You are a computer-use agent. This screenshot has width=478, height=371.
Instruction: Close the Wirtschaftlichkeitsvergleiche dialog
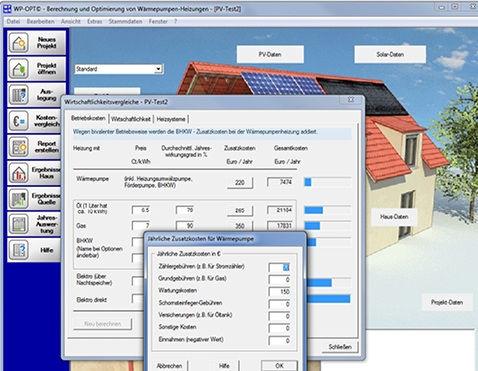point(351,100)
